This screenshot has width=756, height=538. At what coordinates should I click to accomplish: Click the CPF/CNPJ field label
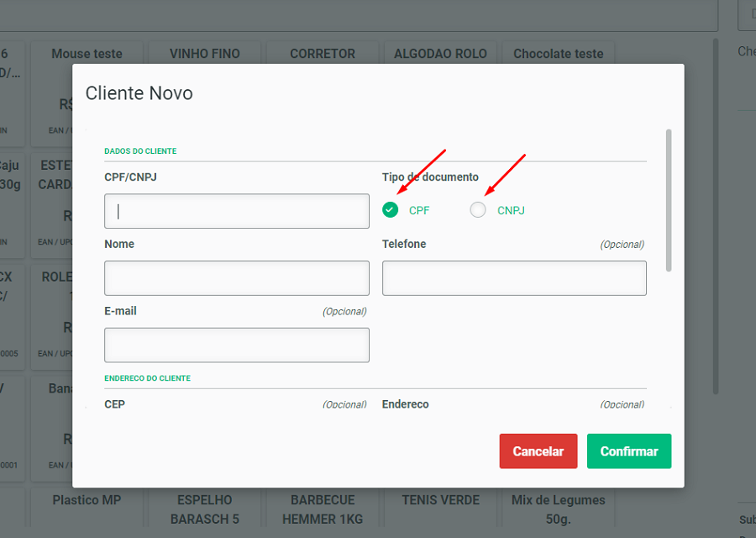point(131,177)
